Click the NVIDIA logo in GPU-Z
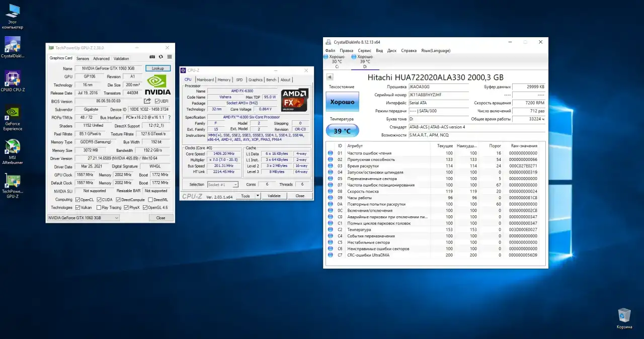The width and height of the screenshot is (644, 339). pos(158,85)
